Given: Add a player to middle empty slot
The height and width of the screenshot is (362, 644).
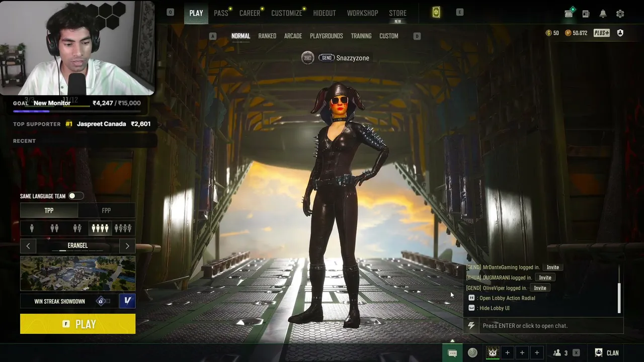Looking at the screenshot, I should [522, 353].
